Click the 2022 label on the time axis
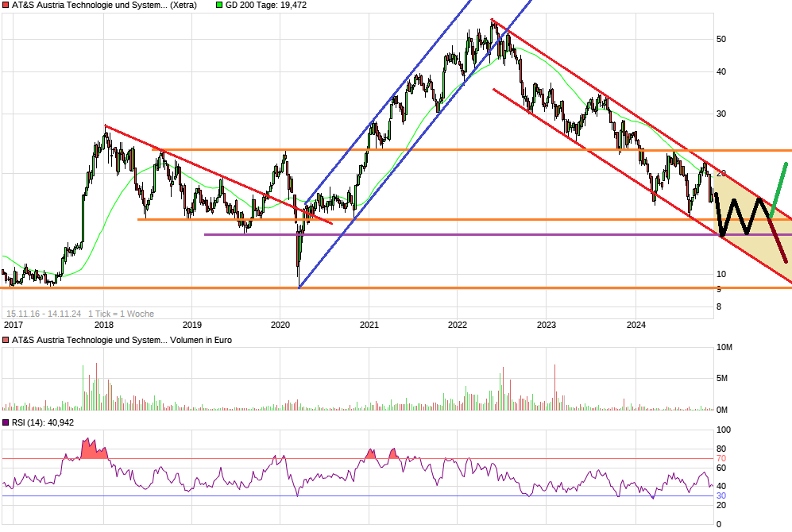 tap(458, 324)
